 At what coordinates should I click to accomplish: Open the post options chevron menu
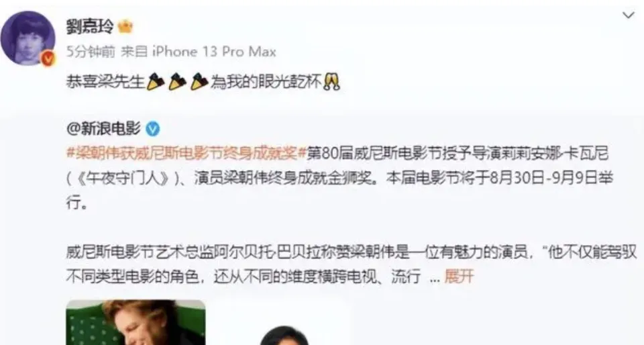pyautogui.click(x=628, y=15)
